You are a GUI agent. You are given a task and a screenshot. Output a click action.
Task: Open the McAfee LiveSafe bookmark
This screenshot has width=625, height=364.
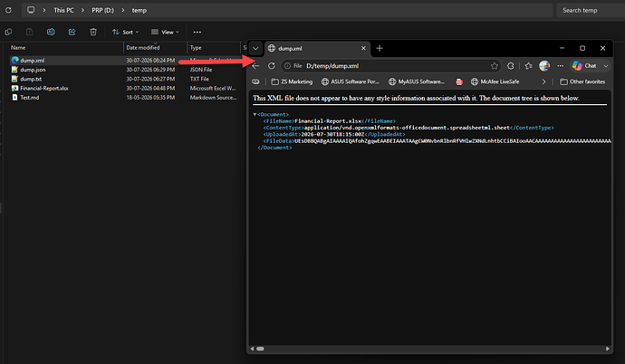click(495, 81)
